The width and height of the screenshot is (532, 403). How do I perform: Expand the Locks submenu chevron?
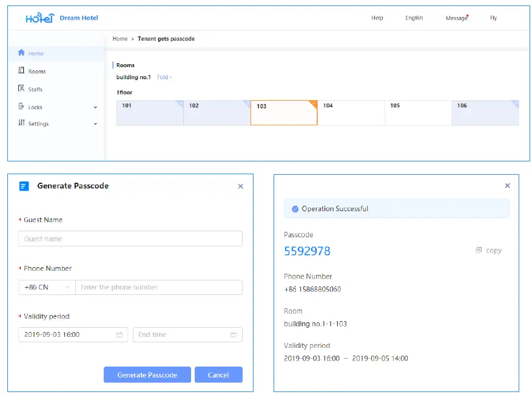(95, 107)
